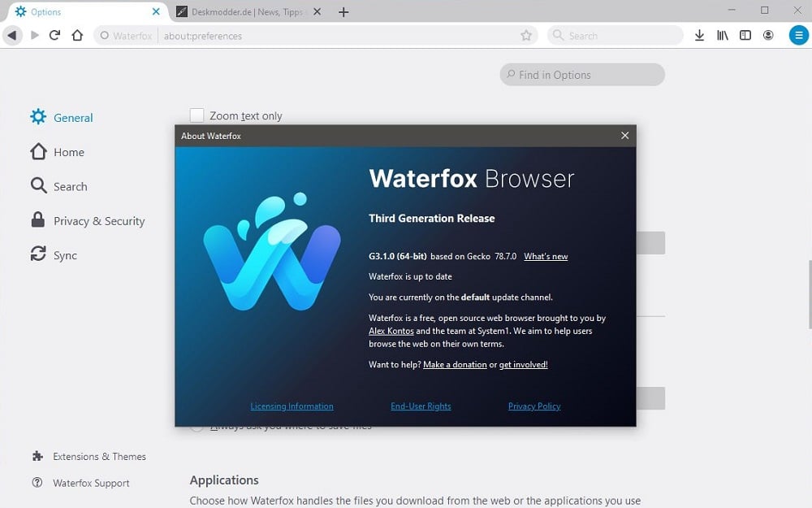Click the Waterfox site identity icon

click(105, 35)
